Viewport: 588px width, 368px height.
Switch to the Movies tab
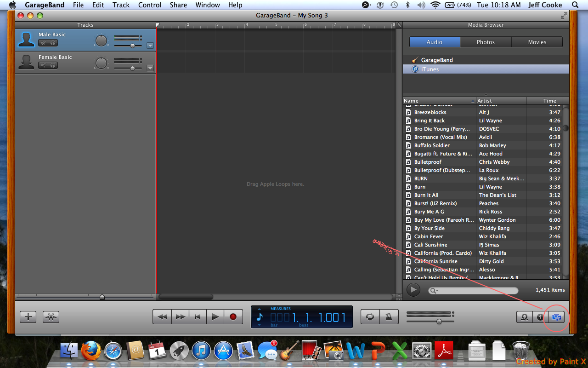coord(537,42)
